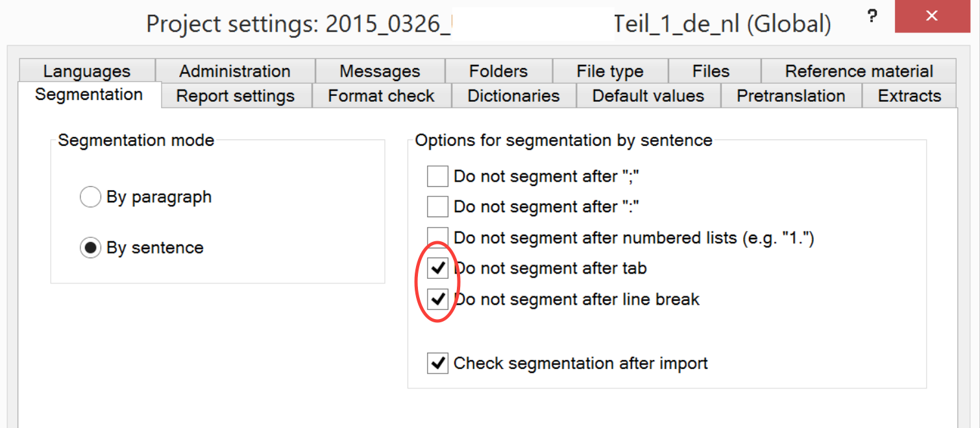The width and height of the screenshot is (980, 428).
Task: Open the Messages tab
Action: 380,71
